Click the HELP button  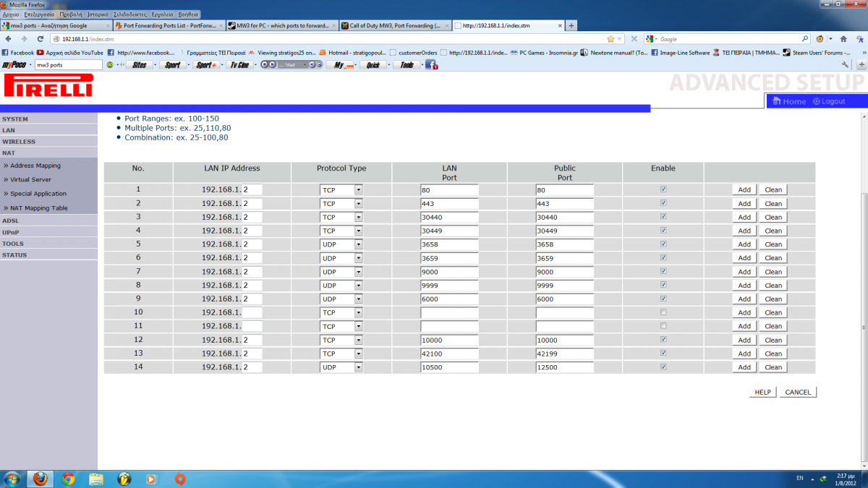(762, 392)
